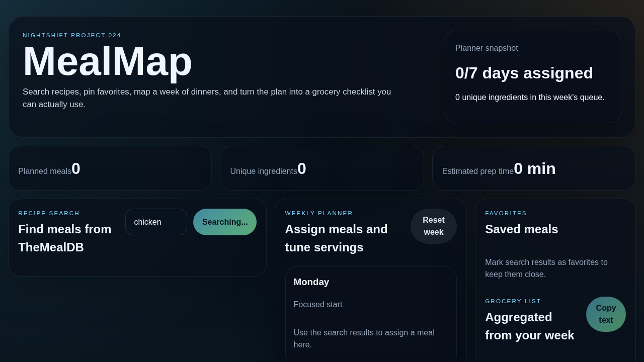Click the Find meals from TheMealDB heading
Viewport: 644px width, 362px height.
[x=64, y=238]
